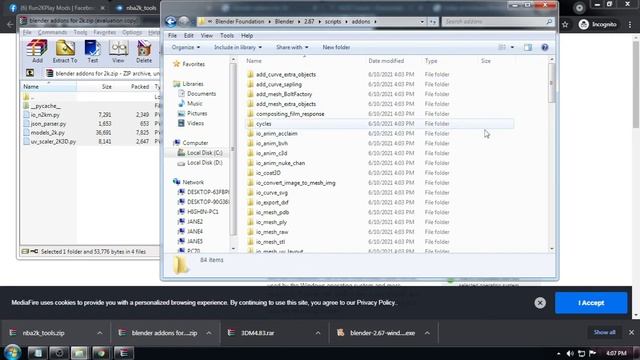Select Documents library in navigation pane
The image size is (640, 360).
pos(201,93)
